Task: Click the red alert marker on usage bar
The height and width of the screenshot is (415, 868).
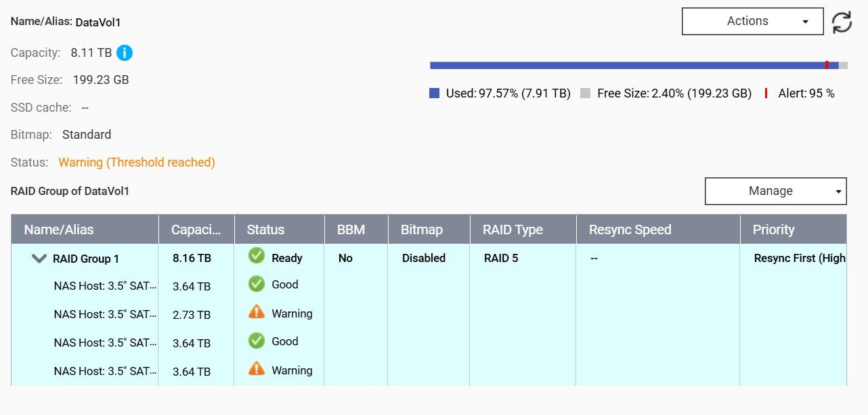Action: click(827, 65)
